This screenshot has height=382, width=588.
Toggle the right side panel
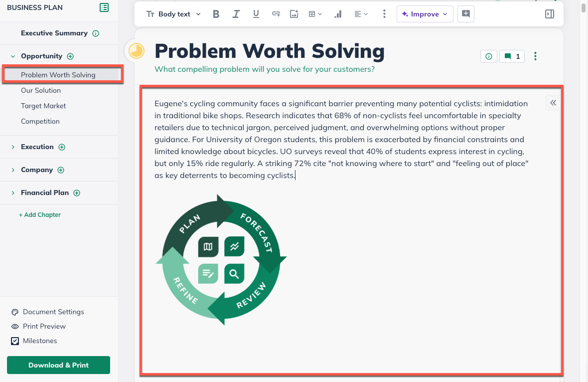point(549,14)
